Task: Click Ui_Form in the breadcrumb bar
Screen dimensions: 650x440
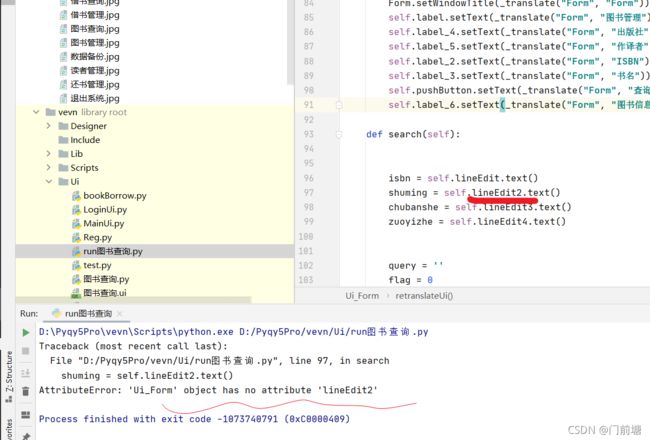Action: [362, 296]
